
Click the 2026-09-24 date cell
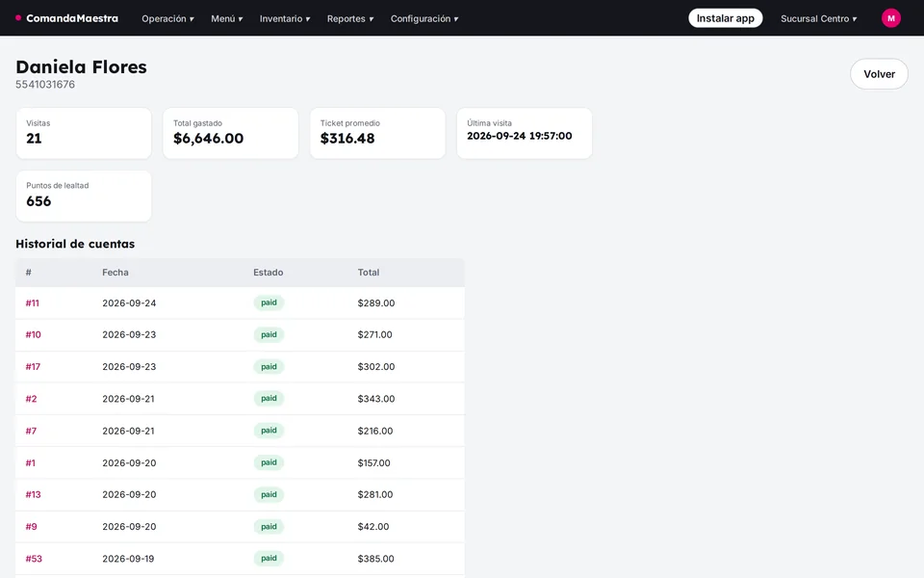129,303
